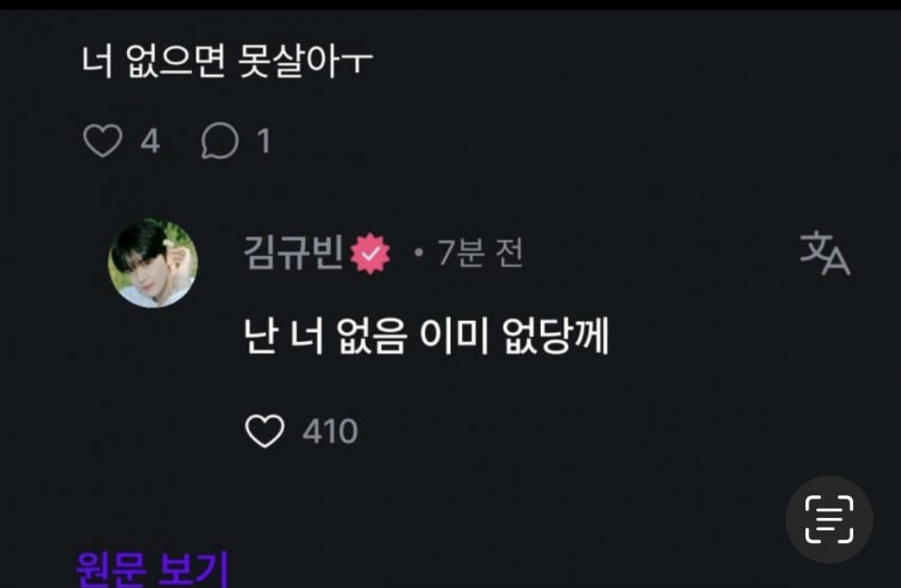Viewport: 901px width, 588px height.
Task: Like 김규빈's reply with the heart icon
Action: point(265,431)
